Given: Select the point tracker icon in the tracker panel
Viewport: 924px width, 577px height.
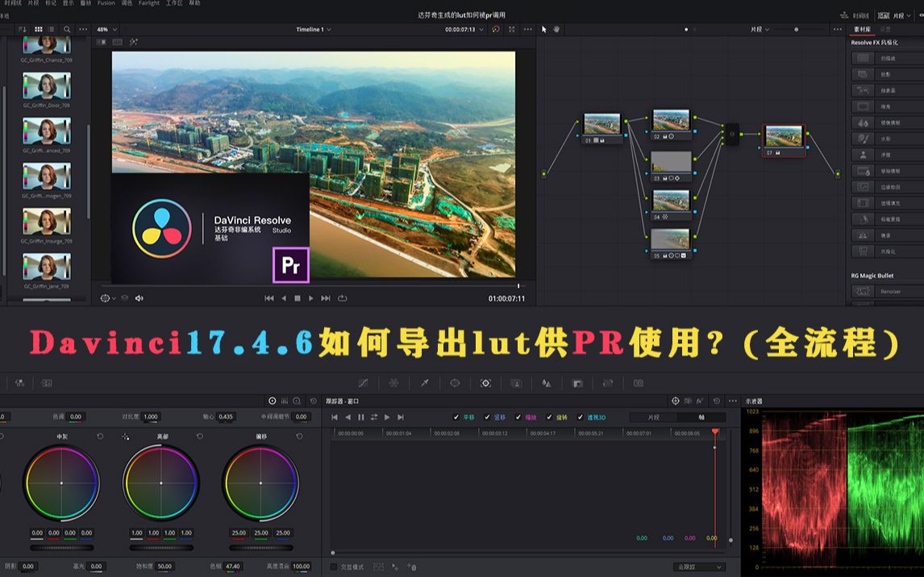Looking at the screenshot, I should (676, 400).
